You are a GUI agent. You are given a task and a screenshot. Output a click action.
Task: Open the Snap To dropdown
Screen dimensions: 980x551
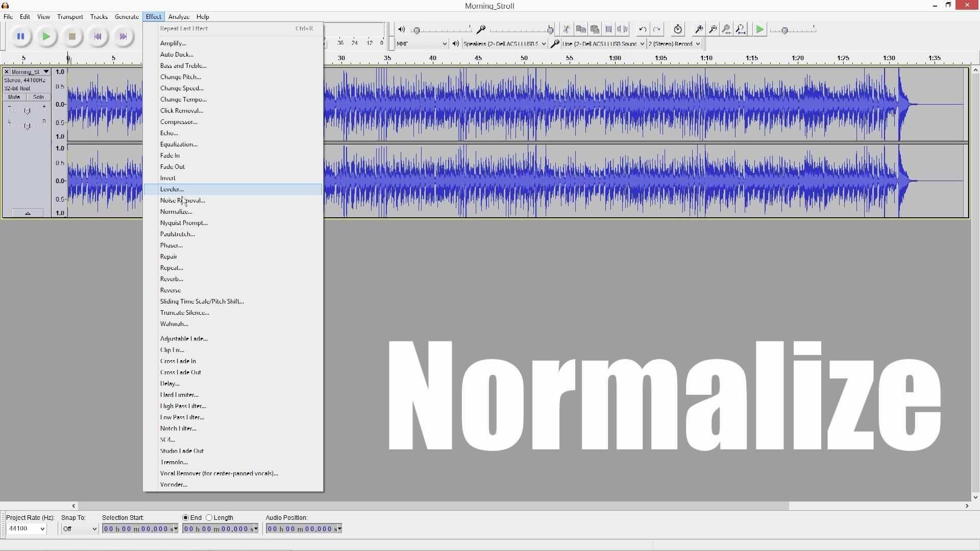[79, 529]
